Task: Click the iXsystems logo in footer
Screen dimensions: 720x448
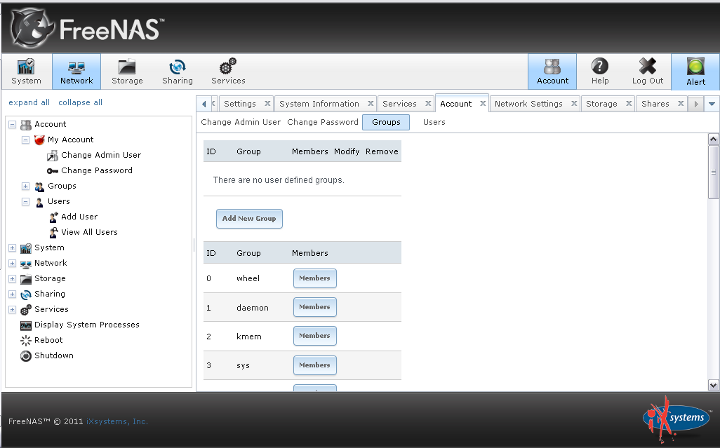Action: tap(676, 419)
